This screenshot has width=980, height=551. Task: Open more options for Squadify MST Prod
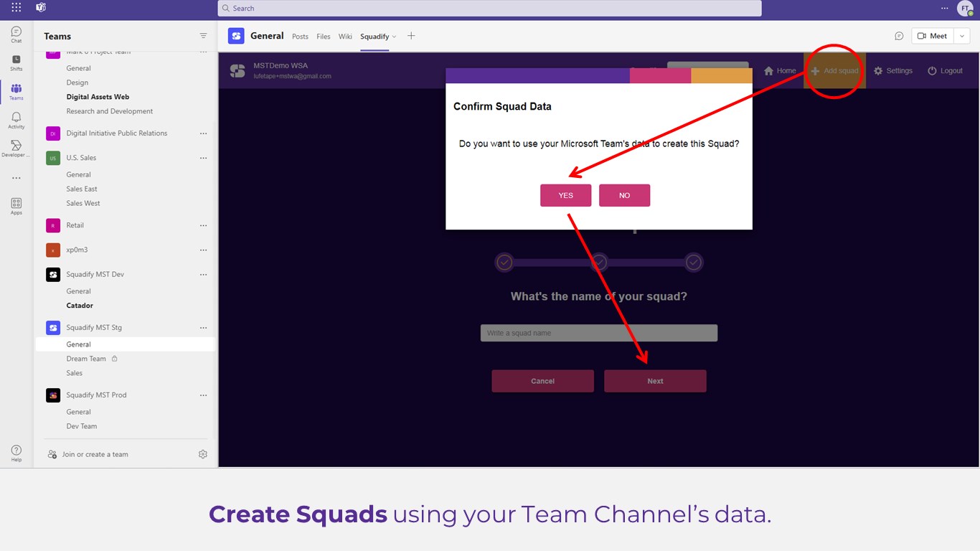203,395
